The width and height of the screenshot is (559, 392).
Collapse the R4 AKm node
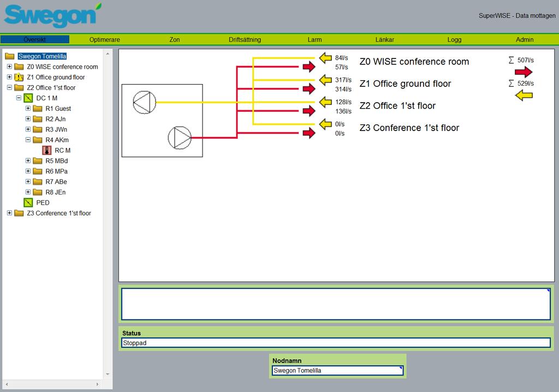[28, 140]
